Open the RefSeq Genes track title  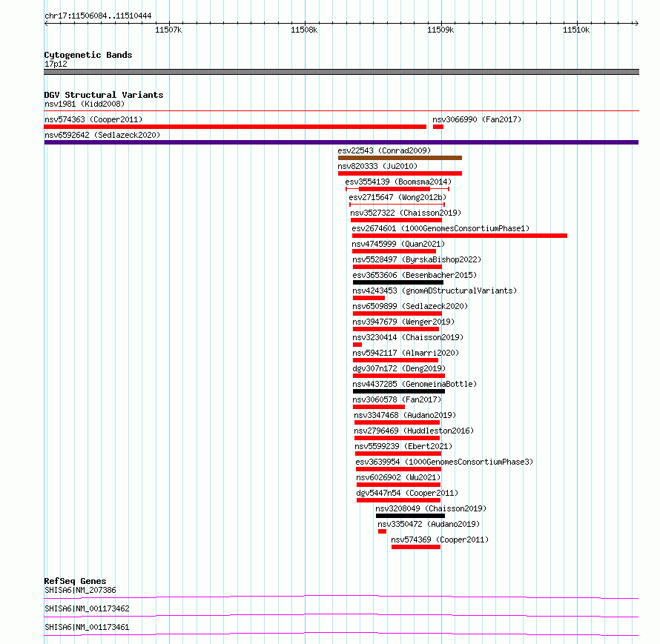(76, 581)
